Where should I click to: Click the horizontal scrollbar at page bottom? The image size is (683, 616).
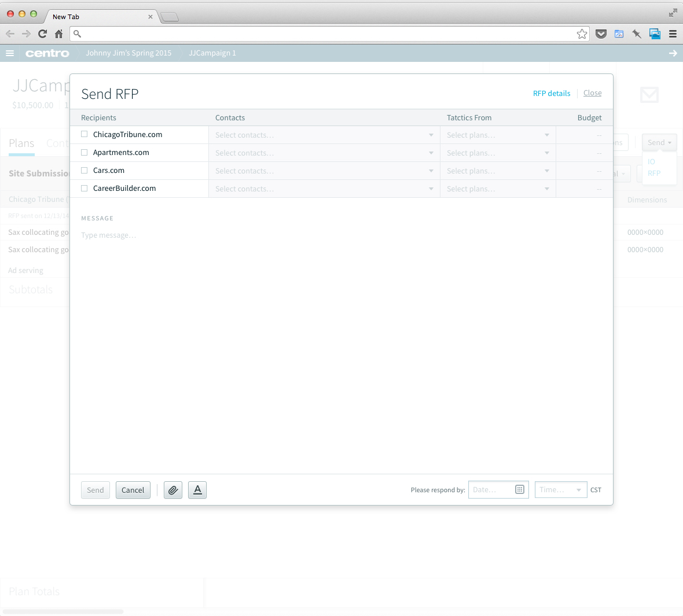point(63,611)
